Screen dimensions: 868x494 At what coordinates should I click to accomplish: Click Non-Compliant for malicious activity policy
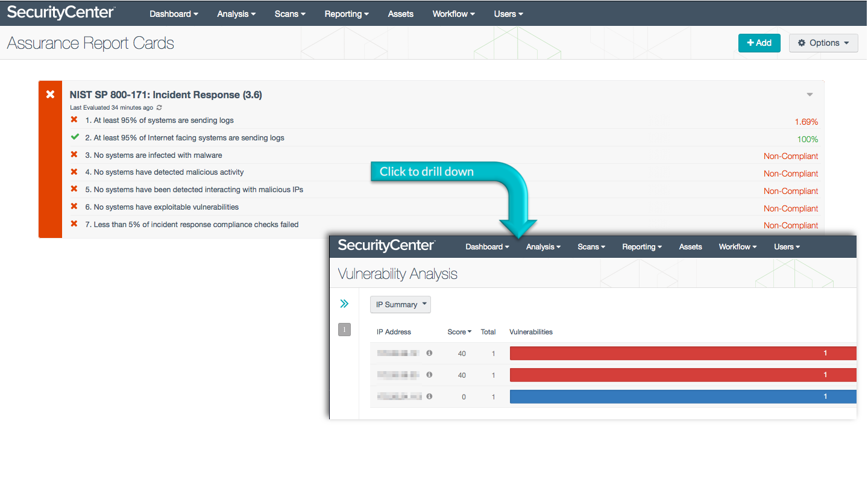click(791, 174)
